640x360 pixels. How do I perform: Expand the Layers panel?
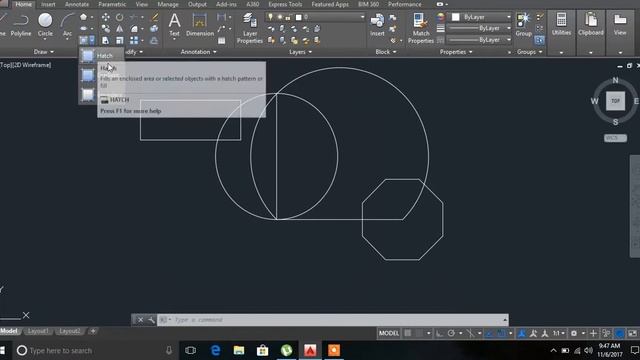(300, 52)
